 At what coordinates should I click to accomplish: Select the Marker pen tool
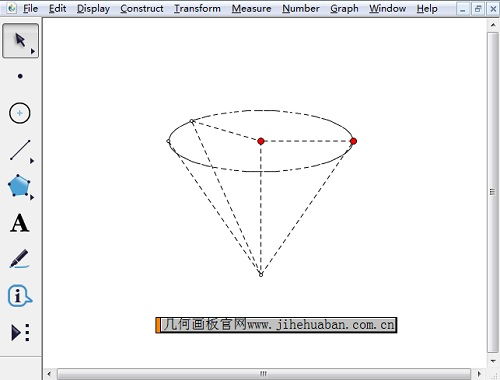pos(19,259)
